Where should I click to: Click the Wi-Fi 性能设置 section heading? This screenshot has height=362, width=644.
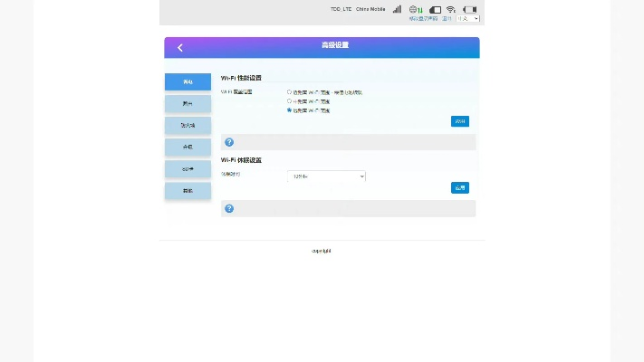(x=241, y=78)
